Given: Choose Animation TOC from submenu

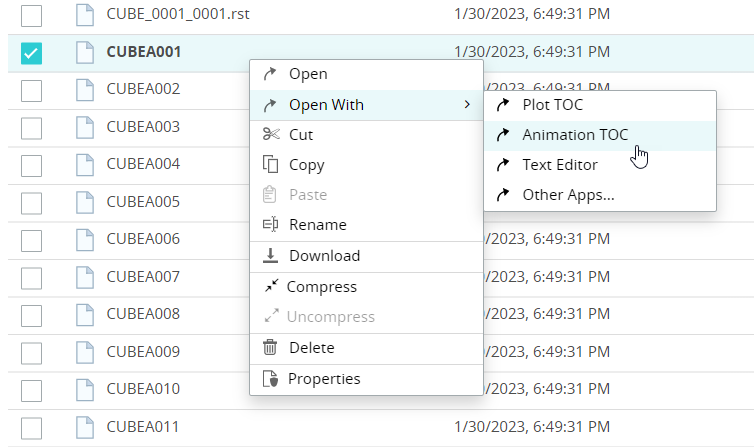Looking at the screenshot, I should coord(575,135).
